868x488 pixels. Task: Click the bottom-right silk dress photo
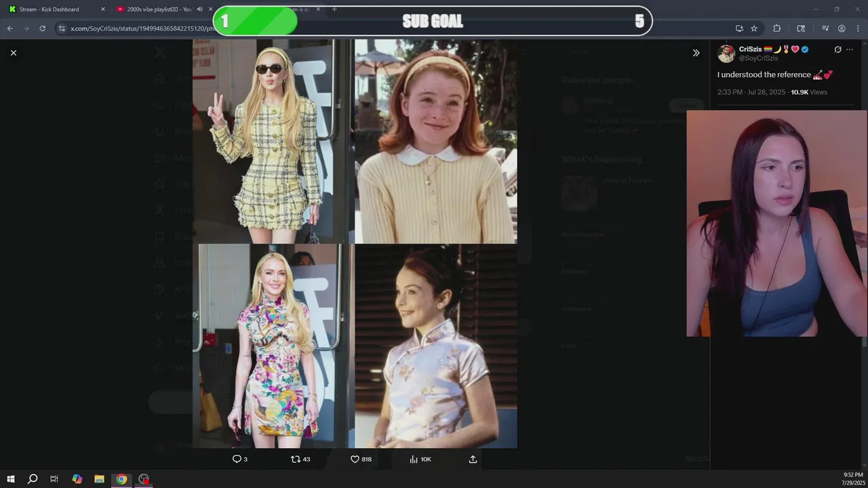(436, 346)
